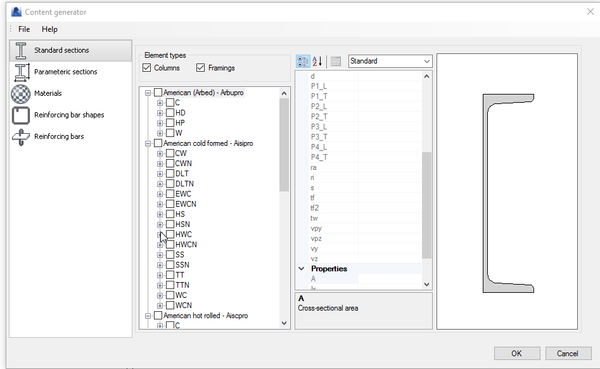
Task: Open the Help menu
Action: [49, 29]
